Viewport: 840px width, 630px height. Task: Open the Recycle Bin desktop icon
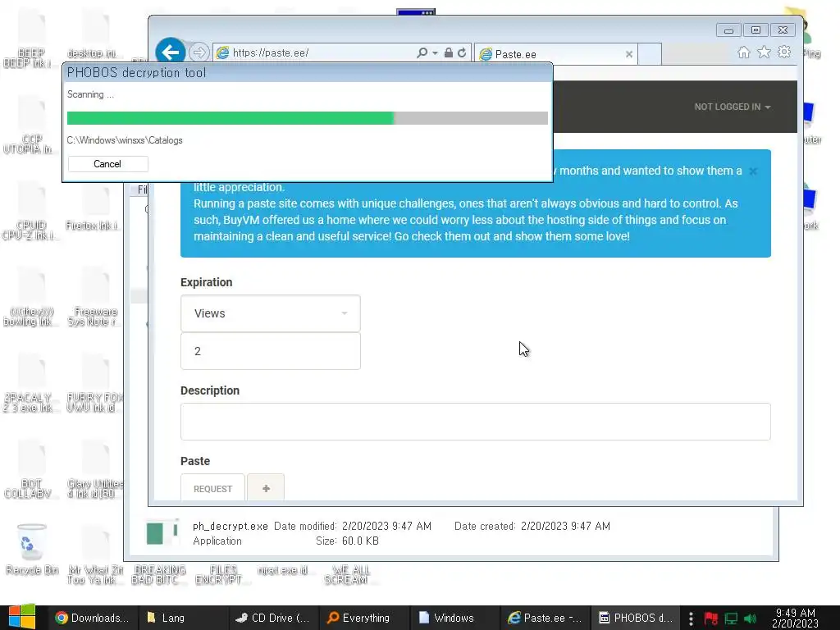32,549
